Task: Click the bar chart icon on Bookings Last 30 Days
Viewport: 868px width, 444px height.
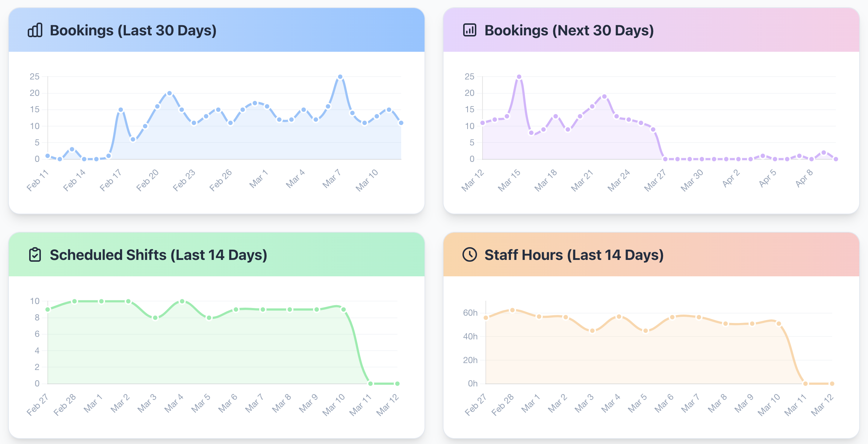Action: click(x=35, y=31)
